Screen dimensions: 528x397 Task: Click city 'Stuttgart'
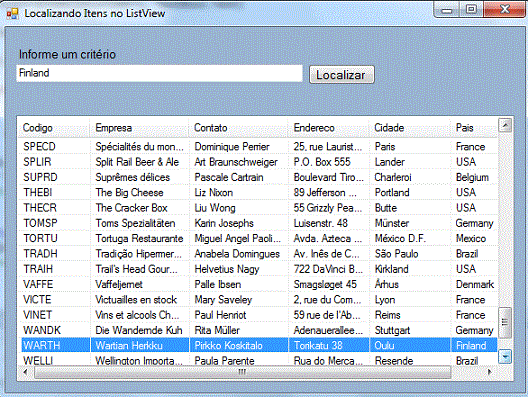pos(392,330)
